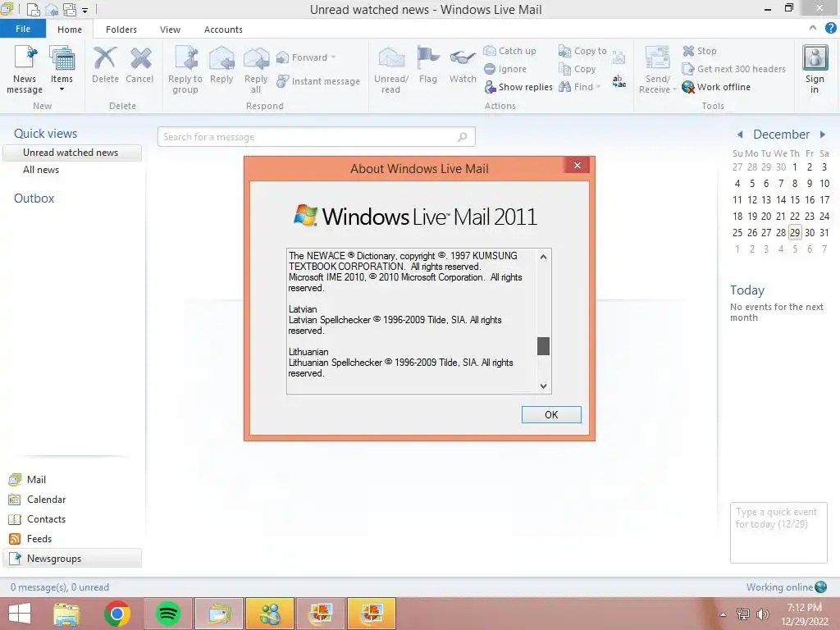Show hidden tray icons arrow

click(x=724, y=614)
